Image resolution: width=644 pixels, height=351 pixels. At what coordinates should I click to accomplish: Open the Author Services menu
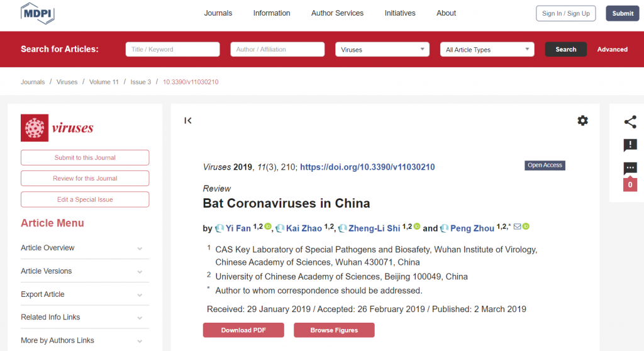(337, 13)
